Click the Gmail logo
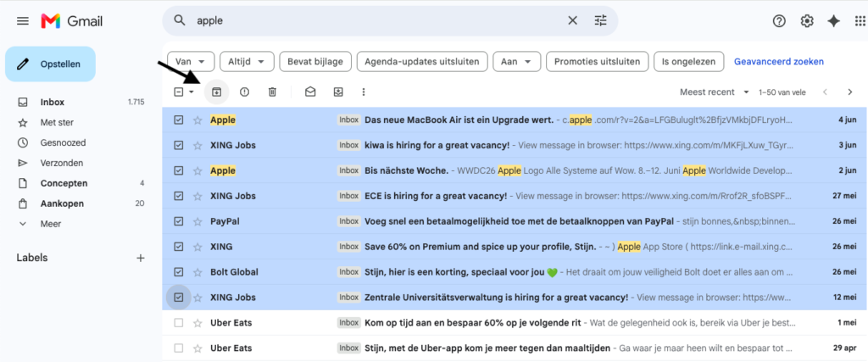868x362 pixels. pyautogui.click(x=72, y=21)
